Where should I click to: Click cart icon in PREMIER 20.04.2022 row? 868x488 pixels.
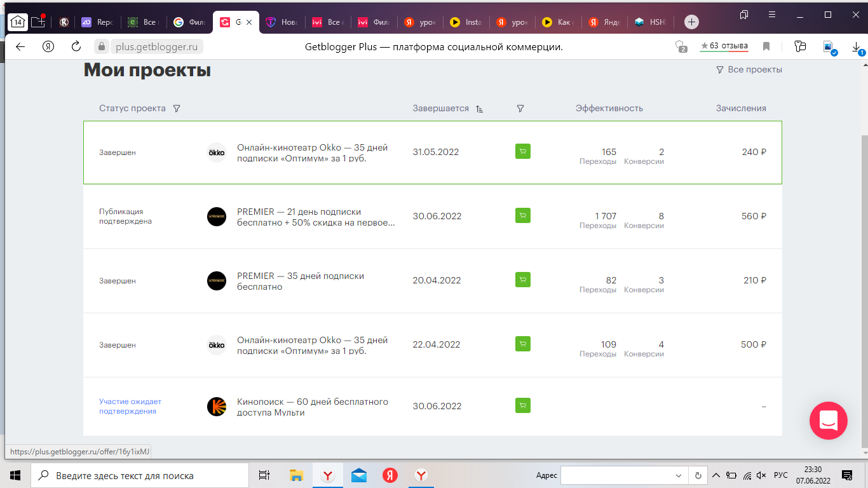click(523, 280)
